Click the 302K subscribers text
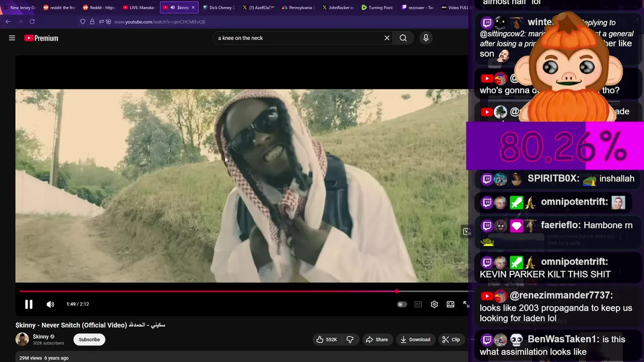Image resolution: width=644 pixels, height=362 pixels. pos(48,343)
